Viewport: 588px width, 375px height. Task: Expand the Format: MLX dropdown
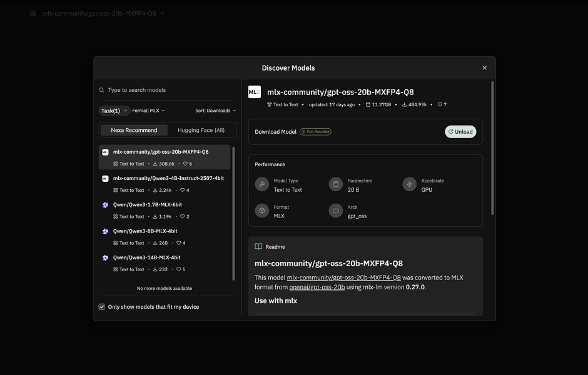(x=149, y=110)
